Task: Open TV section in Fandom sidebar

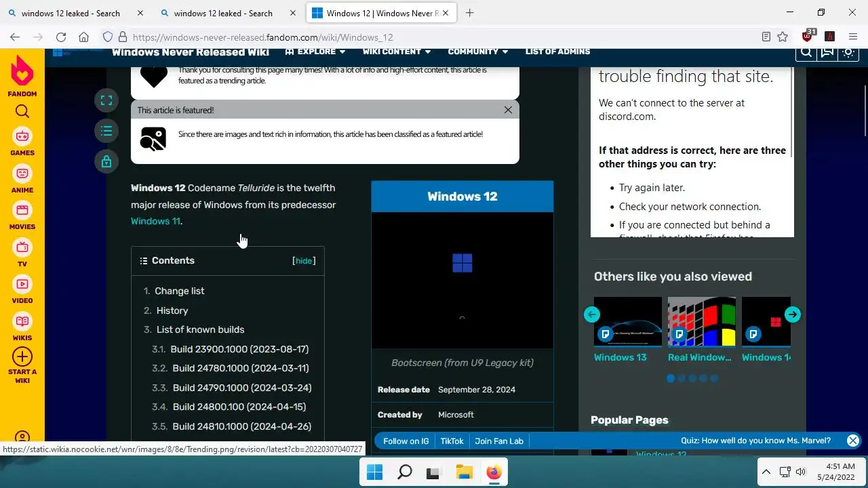Action: 22,253
